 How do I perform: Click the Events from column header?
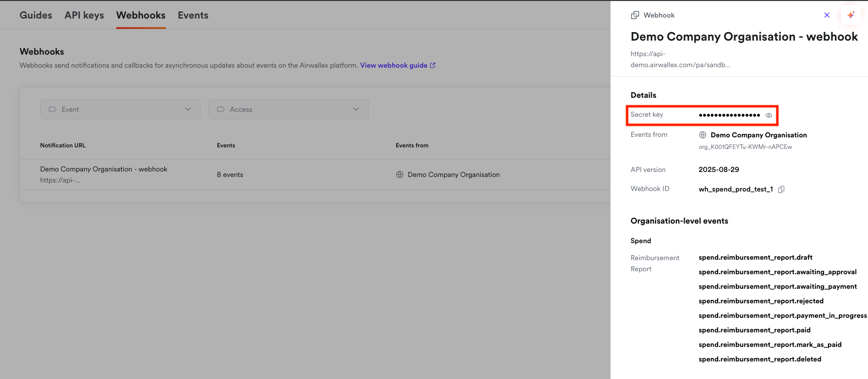pos(412,145)
